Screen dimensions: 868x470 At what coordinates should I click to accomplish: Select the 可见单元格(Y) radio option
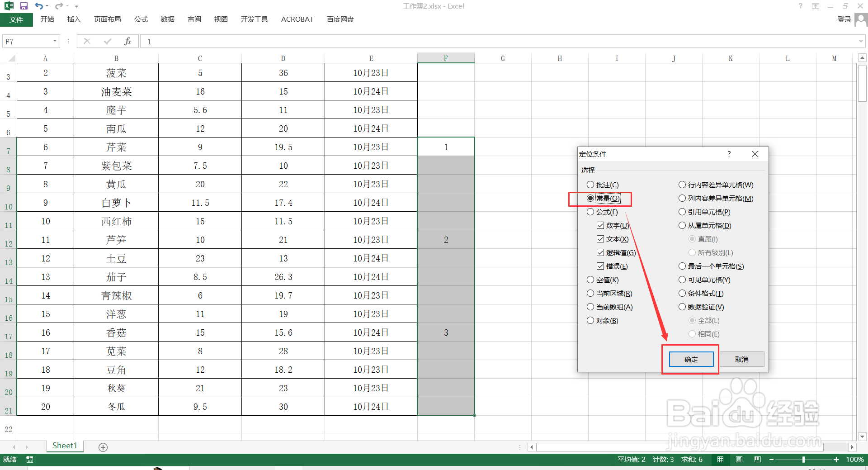(x=704, y=280)
